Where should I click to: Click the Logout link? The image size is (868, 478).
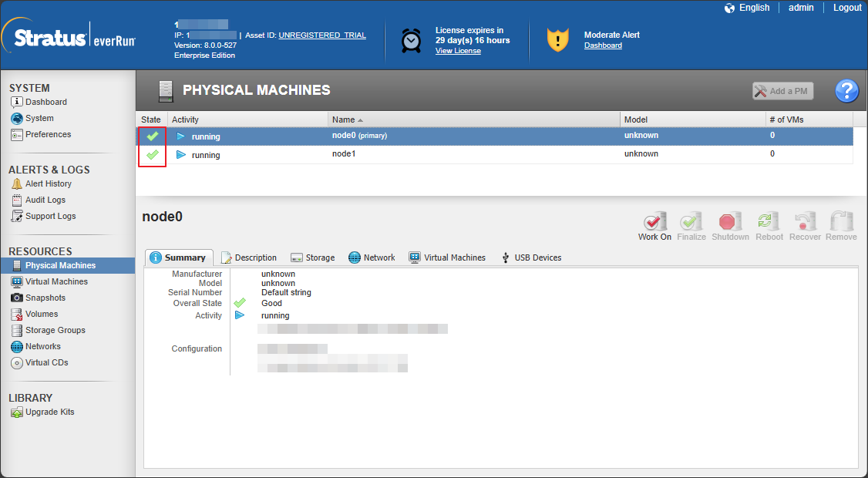(847, 8)
